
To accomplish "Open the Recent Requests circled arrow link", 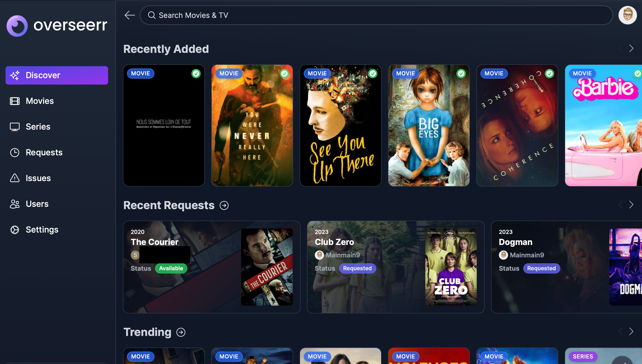I will point(224,205).
